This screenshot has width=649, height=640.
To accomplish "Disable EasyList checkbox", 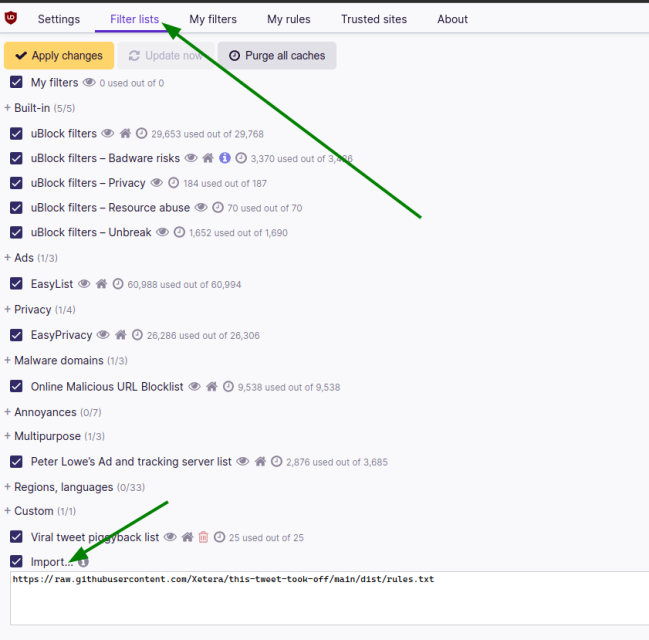I will coord(16,284).
